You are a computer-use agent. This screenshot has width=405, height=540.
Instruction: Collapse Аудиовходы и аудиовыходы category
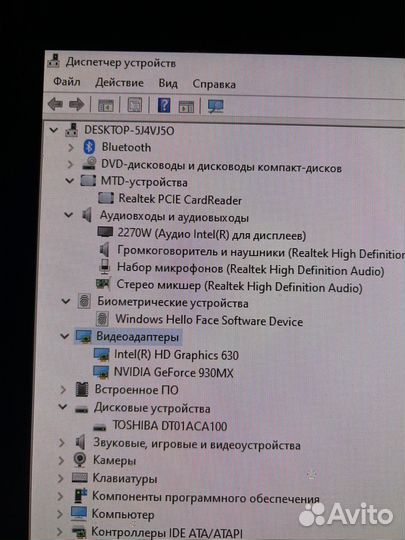69,215
